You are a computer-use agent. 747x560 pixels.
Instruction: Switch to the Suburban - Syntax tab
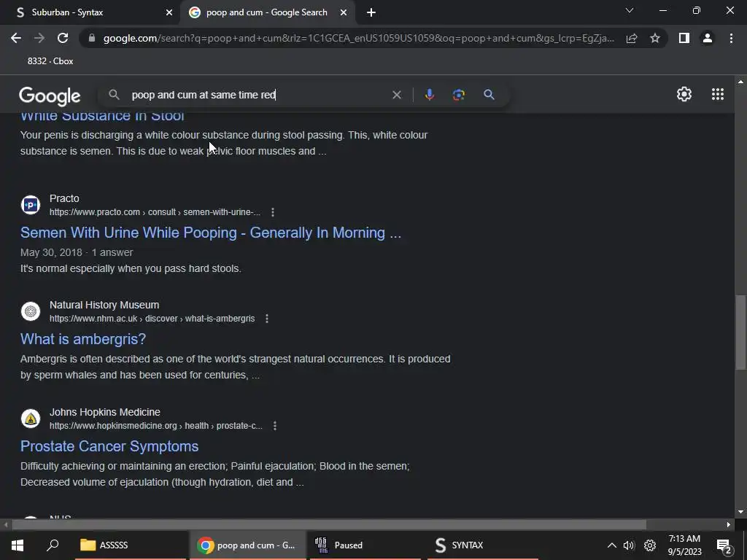[x=90, y=12]
